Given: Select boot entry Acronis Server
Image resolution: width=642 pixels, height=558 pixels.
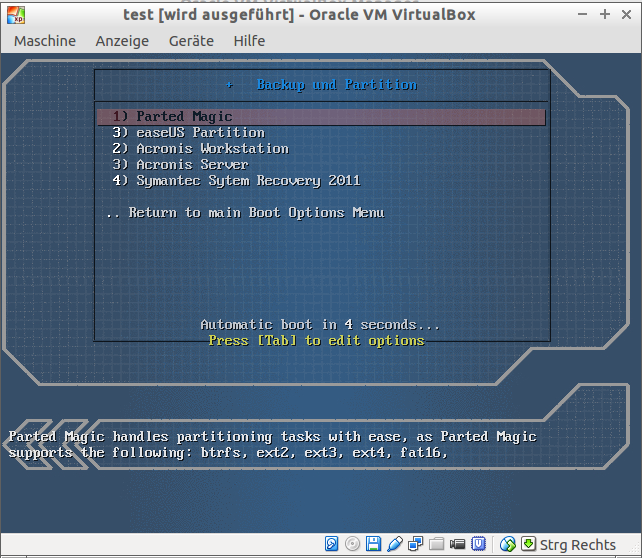Looking at the screenshot, I should [x=181, y=165].
